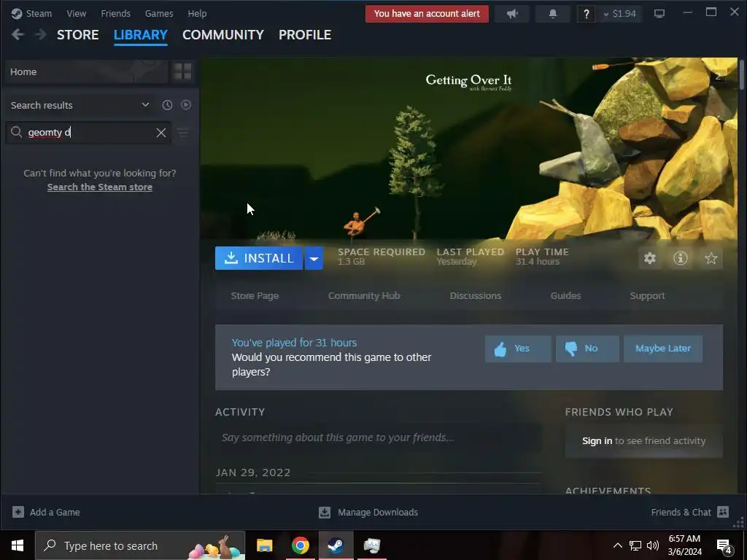
Task: Toggle the ready-to-play filter icon
Action: pos(186,105)
